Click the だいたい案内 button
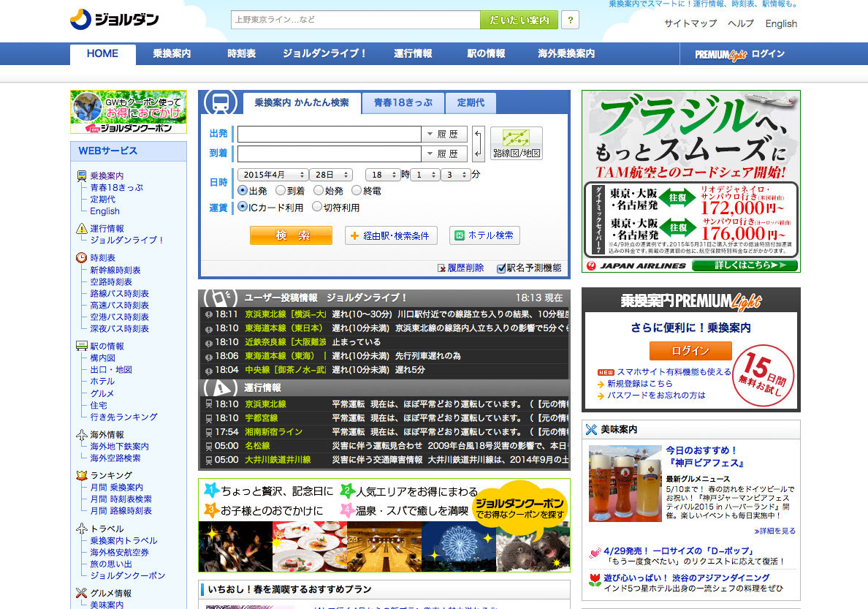This screenshot has height=609, width=868. pos(519,20)
